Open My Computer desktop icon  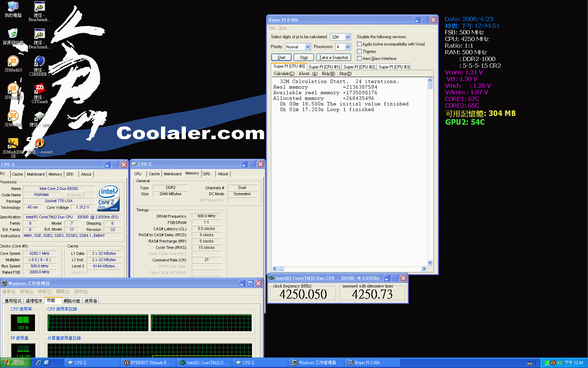(x=13, y=9)
